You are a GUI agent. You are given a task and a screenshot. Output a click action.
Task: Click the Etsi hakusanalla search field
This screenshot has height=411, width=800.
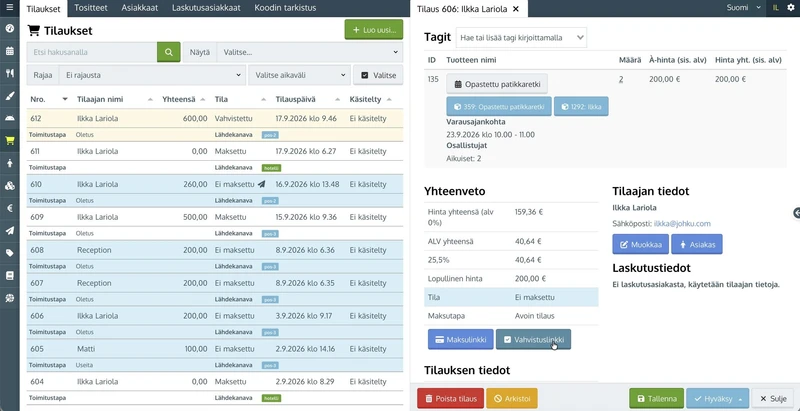point(92,52)
